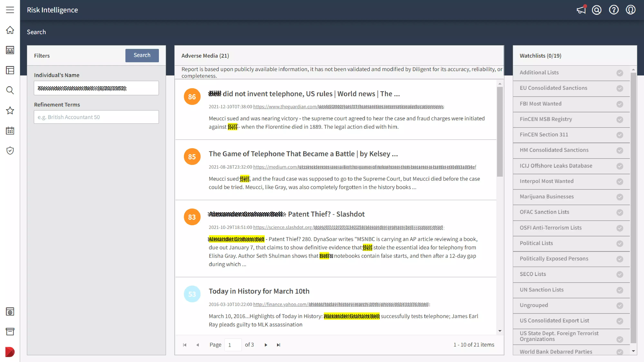Image resolution: width=644 pixels, height=362 pixels.
Task: Open the hamburger navigation menu
Action: 10,10
